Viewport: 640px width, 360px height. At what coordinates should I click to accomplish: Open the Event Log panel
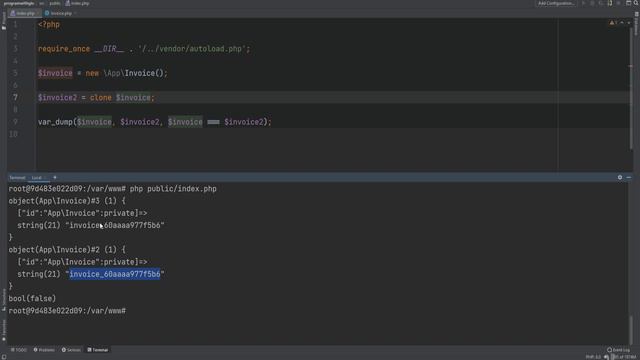[x=618, y=350]
